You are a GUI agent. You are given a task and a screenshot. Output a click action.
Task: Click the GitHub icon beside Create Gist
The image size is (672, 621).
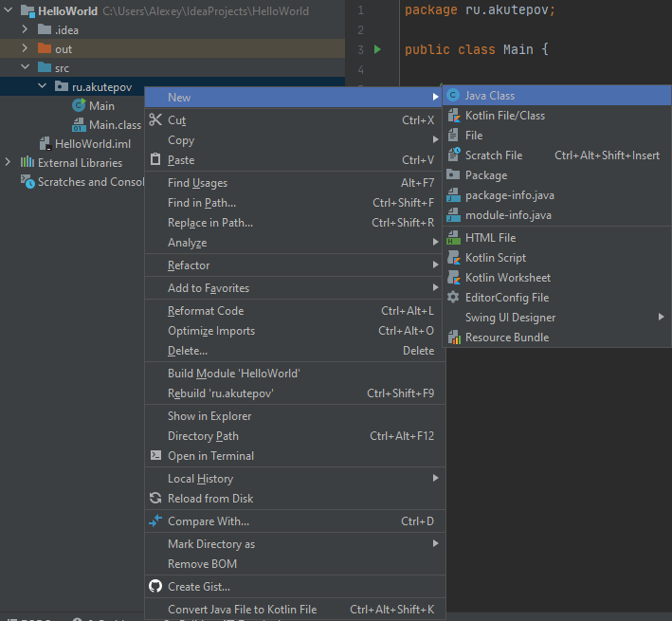click(x=155, y=586)
